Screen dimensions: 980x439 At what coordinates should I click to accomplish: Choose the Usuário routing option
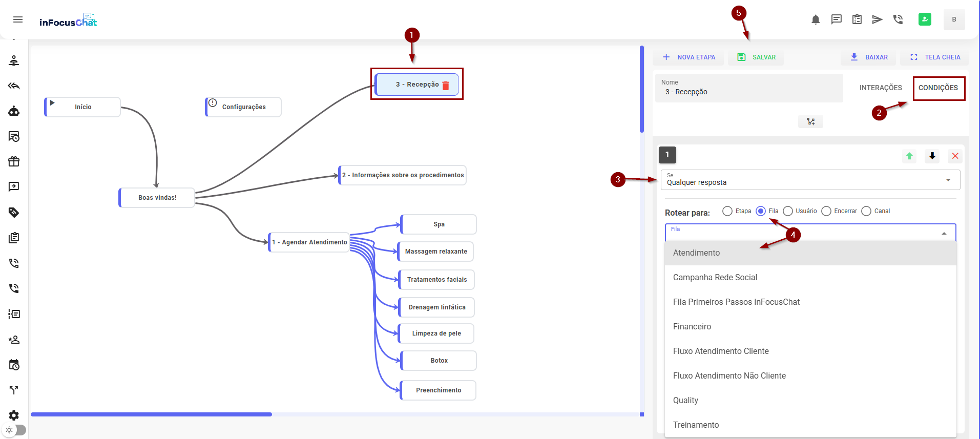(788, 211)
